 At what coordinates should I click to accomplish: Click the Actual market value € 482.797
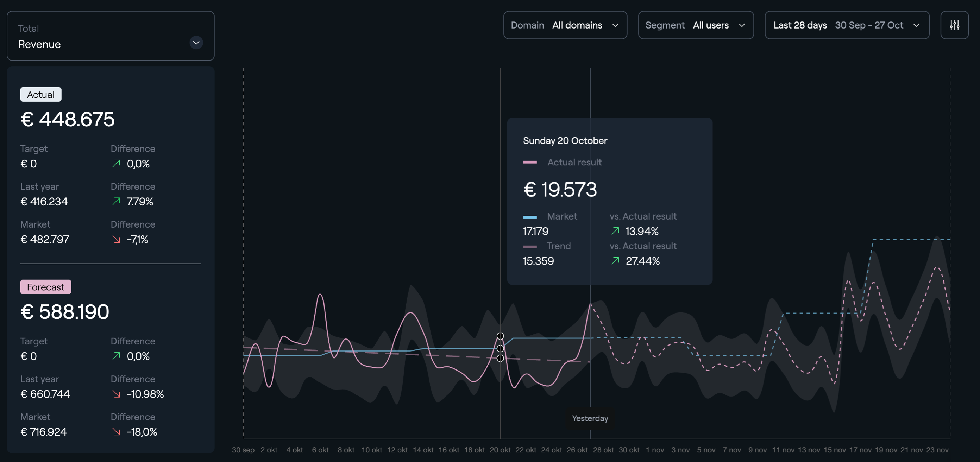tap(44, 240)
